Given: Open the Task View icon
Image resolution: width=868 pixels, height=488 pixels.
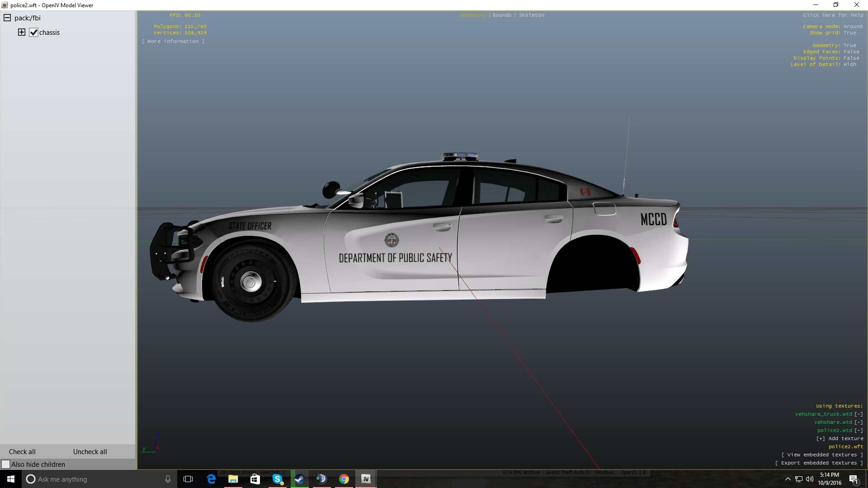Looking at the screenshot, I should (x=188, y=479).
